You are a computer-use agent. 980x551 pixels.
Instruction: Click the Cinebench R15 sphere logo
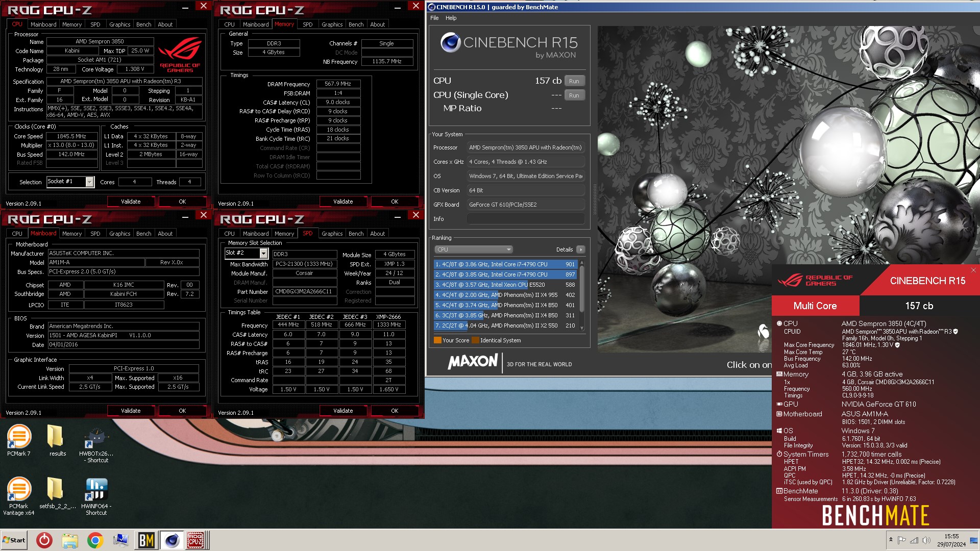(451, 43)
